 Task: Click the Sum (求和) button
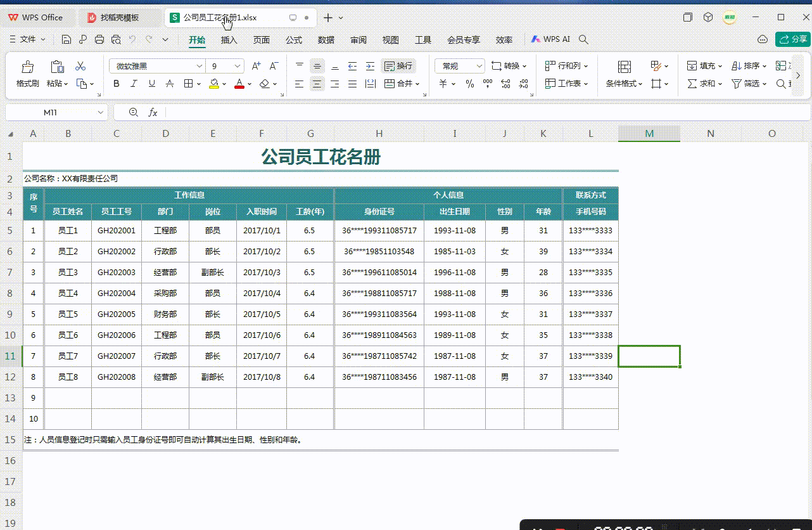click(703, 84)
